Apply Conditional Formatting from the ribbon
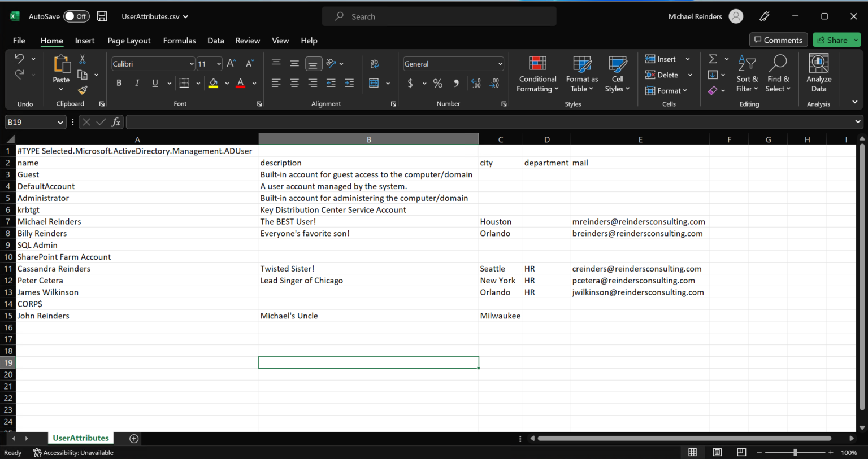868x459 pixels. click(537, 74)
